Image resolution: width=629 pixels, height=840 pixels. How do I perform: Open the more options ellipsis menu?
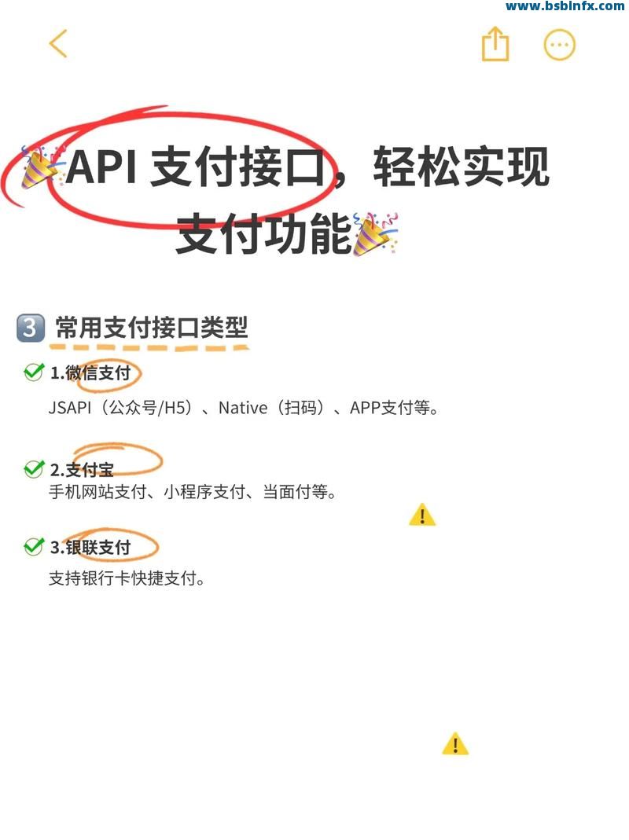[x=559, y=45]
